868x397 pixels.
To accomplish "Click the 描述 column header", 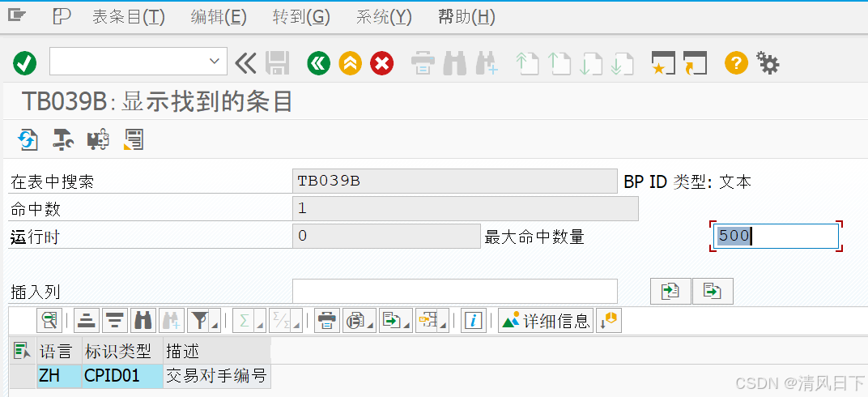I will pyautogui.click(x=217, y=351).
